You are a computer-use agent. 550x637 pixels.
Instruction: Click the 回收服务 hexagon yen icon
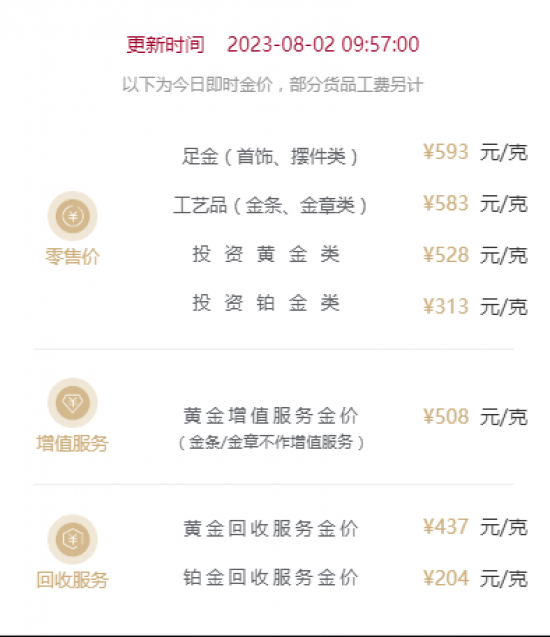click(x=73, y=539)
